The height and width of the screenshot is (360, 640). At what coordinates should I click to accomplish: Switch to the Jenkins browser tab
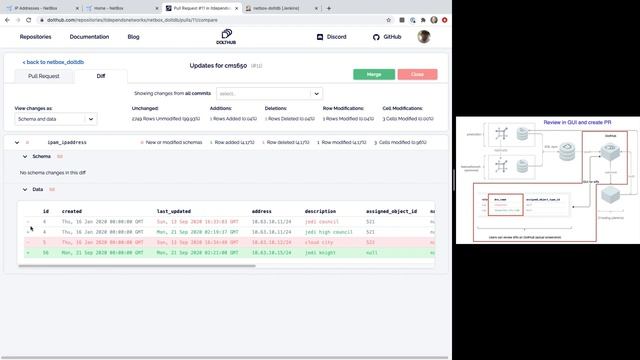coord(281,8)
